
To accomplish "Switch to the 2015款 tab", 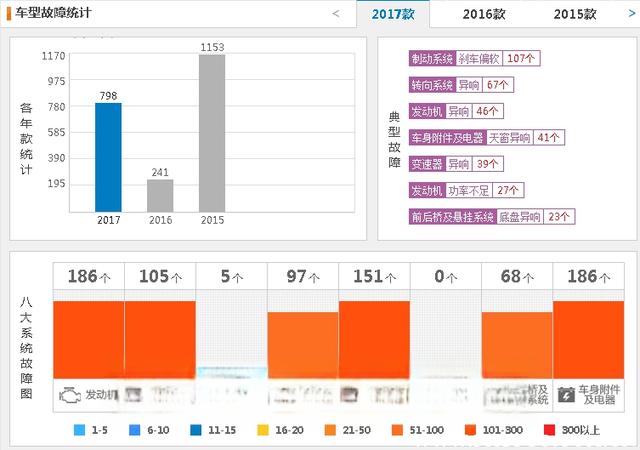I will click(x=575, y=14).
